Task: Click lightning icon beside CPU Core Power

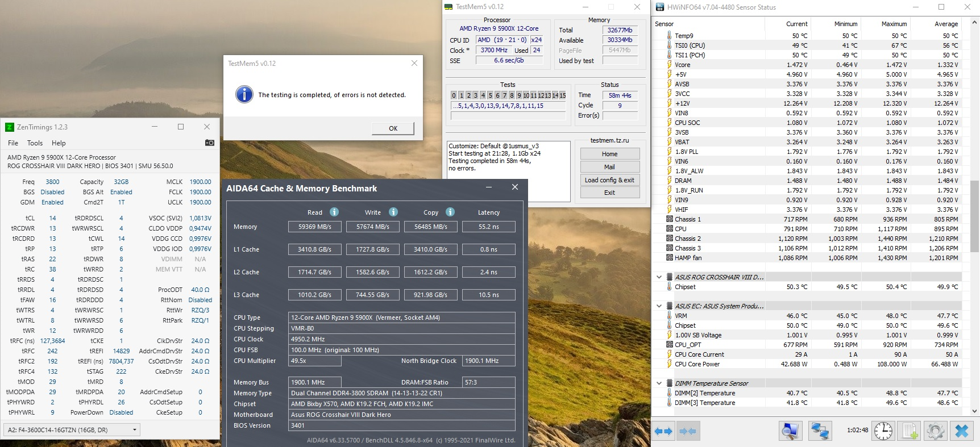Action: (x=669, y=364)
